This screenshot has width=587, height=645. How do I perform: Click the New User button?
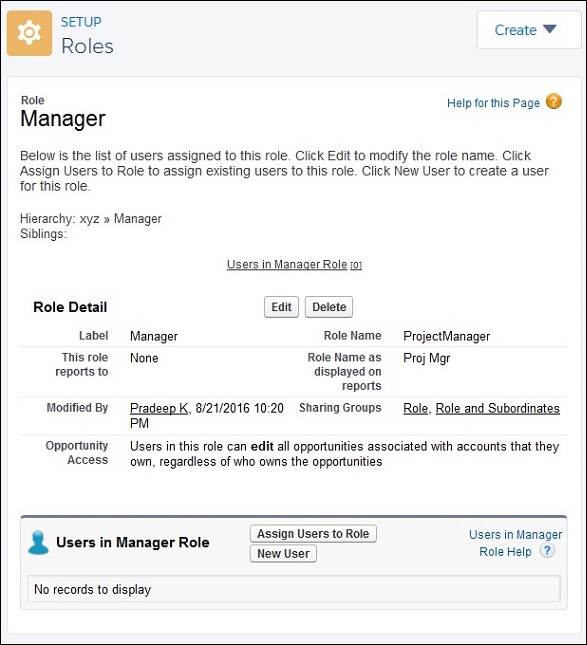point(283,553)
